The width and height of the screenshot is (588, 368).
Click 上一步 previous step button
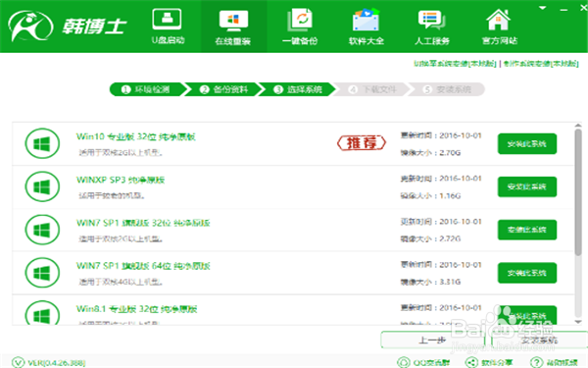pyautogui.click(x=433, y=341)
